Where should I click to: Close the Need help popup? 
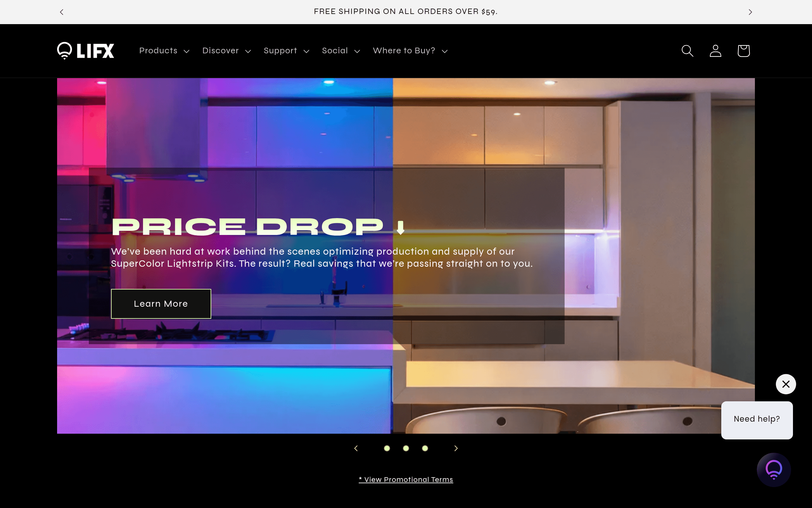[x=786, y=384]
